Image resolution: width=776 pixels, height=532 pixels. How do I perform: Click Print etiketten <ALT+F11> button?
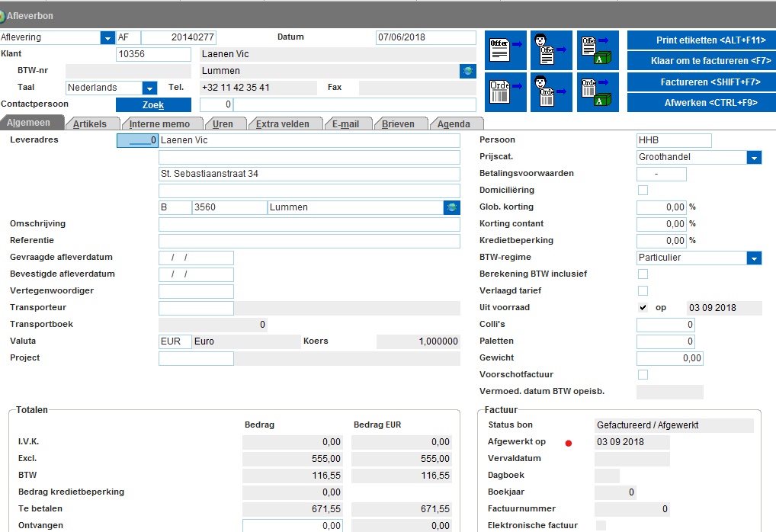point(701,40)
